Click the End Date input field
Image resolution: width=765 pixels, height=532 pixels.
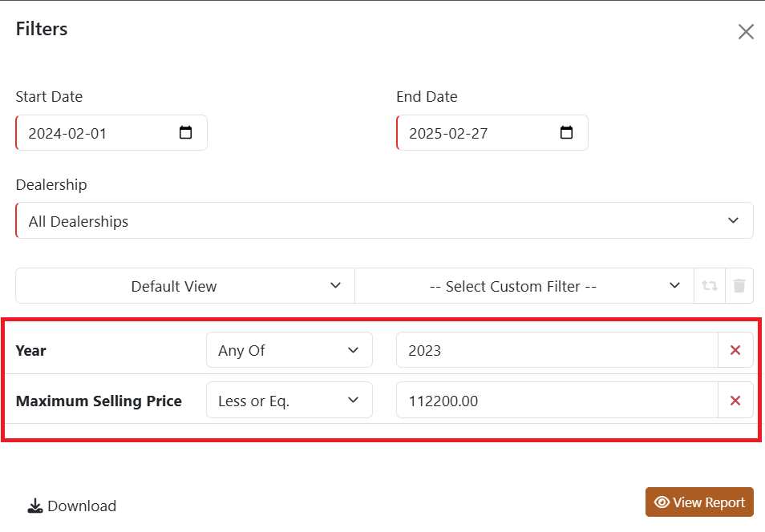477,133
